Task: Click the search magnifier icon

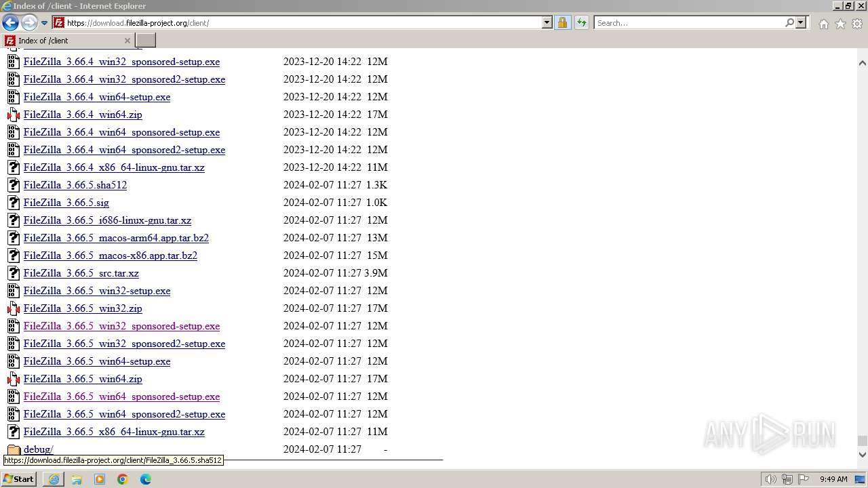Action: (x=789, y=23)
